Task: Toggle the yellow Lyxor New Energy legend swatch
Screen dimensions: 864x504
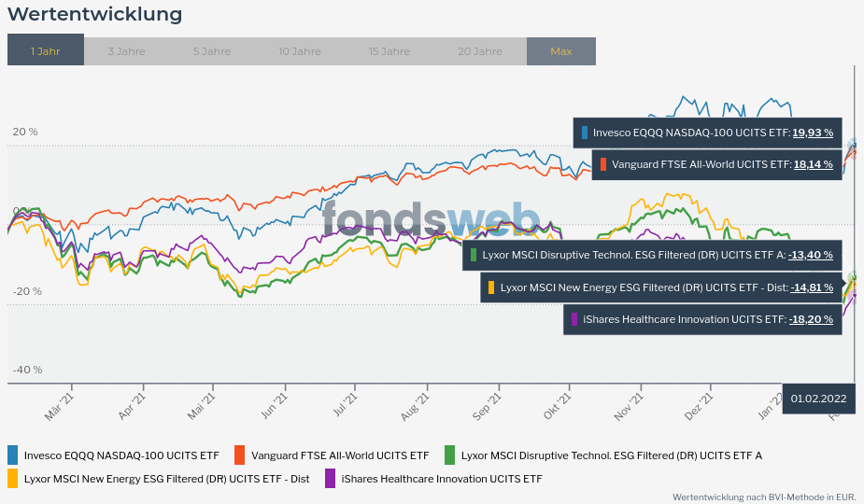Action: pos(13,479)
